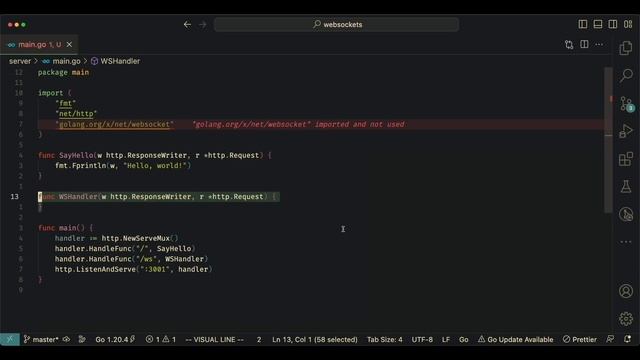Open the Problems panel from error count
This screenshot has width=640, height=360.
(161, 340)
